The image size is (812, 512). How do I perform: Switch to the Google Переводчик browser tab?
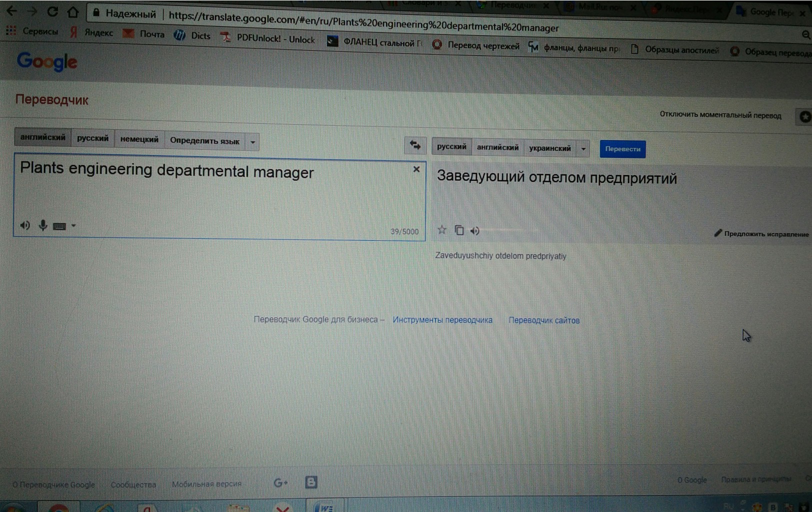(770, 11)
